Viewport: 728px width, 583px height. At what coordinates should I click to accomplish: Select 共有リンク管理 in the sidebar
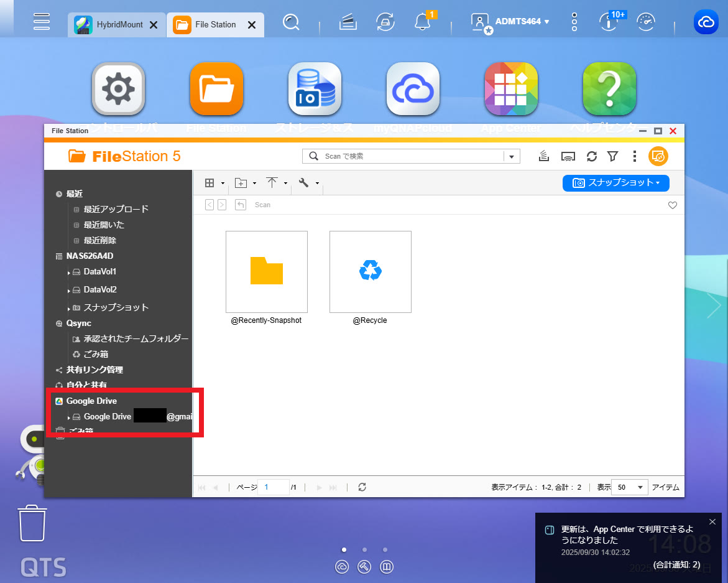94,370
